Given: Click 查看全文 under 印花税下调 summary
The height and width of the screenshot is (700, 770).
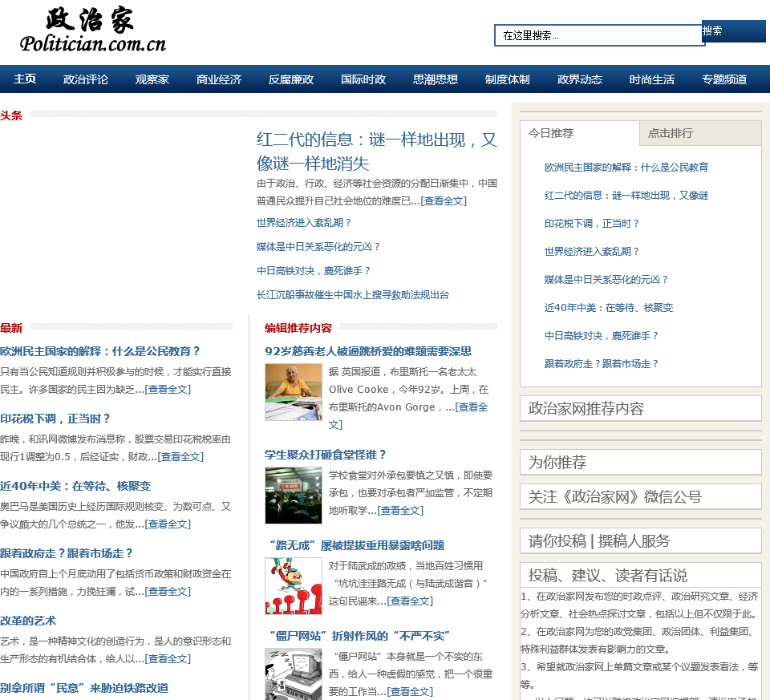Looking at the screenshot, I should [180, 456].
